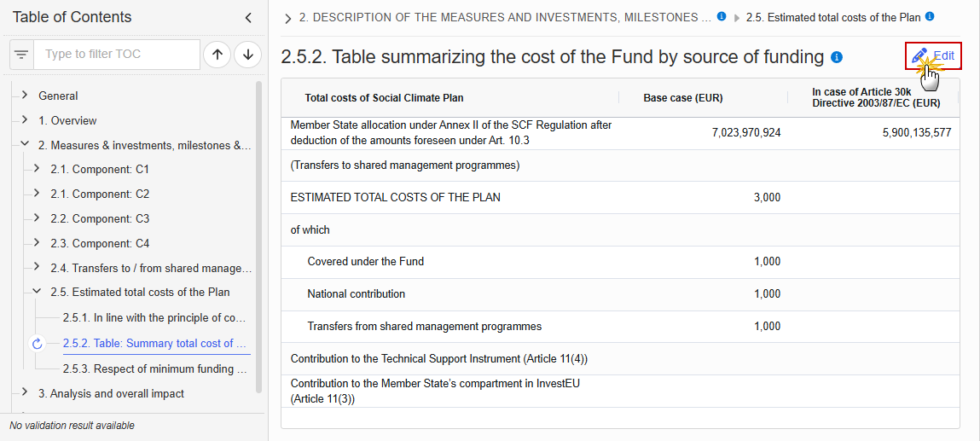Select 2.5.3. Respect of minimum funding
The width and height of the screenshot is (980, 441).
[154, 368]
